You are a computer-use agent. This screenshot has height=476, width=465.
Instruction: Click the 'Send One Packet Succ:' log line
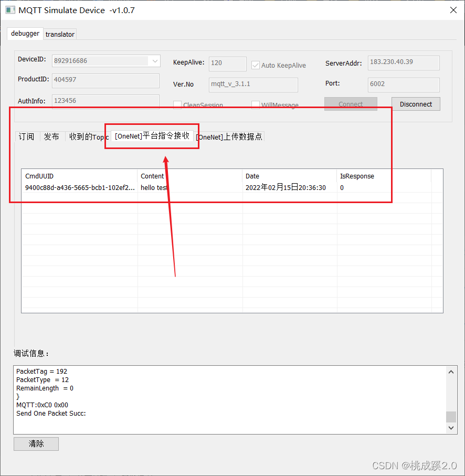pyautogui.click(x=51, y=414)
